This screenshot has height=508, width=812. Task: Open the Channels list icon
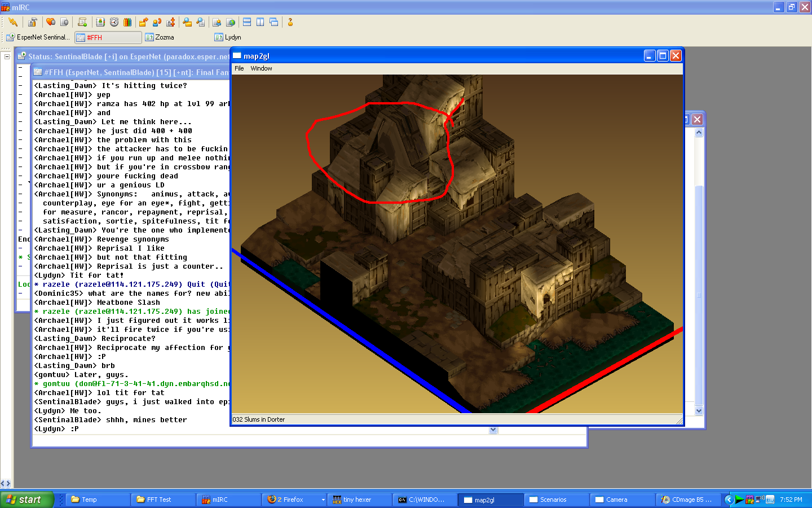(x=64, y=22)
